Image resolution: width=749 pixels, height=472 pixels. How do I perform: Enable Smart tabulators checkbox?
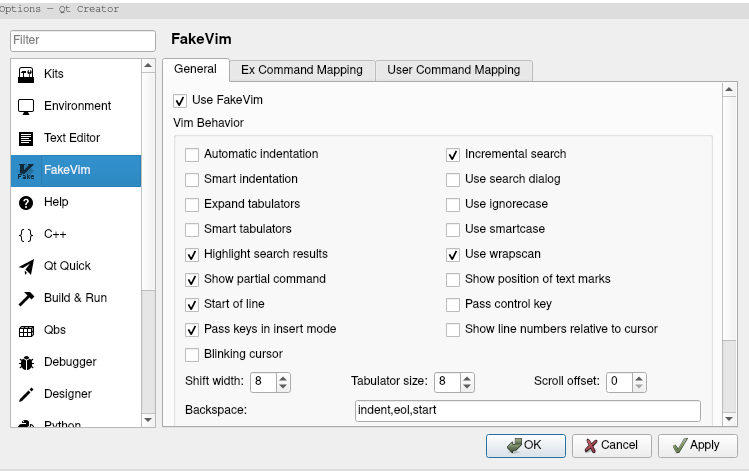pyautogui.click(x=192, y=230)
